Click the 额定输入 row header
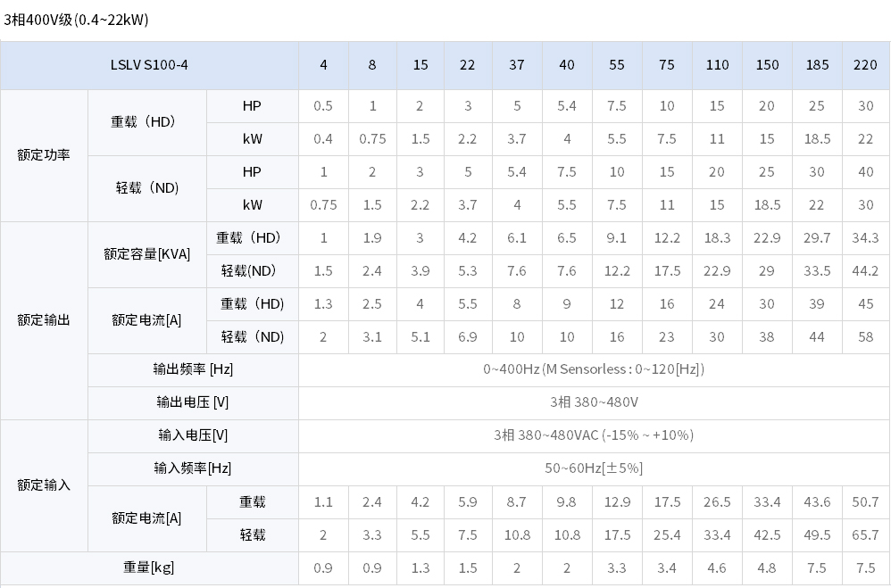Image resolution: width=891 pixels, height=588 pixels. [44, 485]
